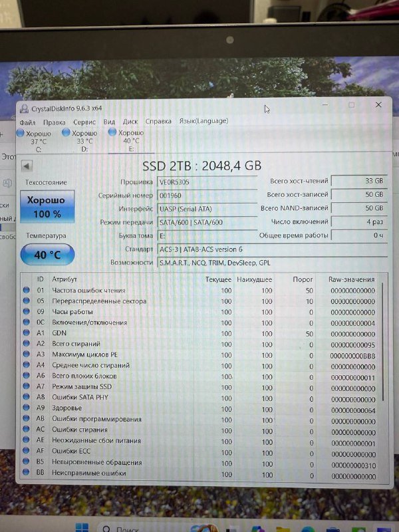
Task: Click the status dot for Режим защиты SSD
Action: point(26,386)
